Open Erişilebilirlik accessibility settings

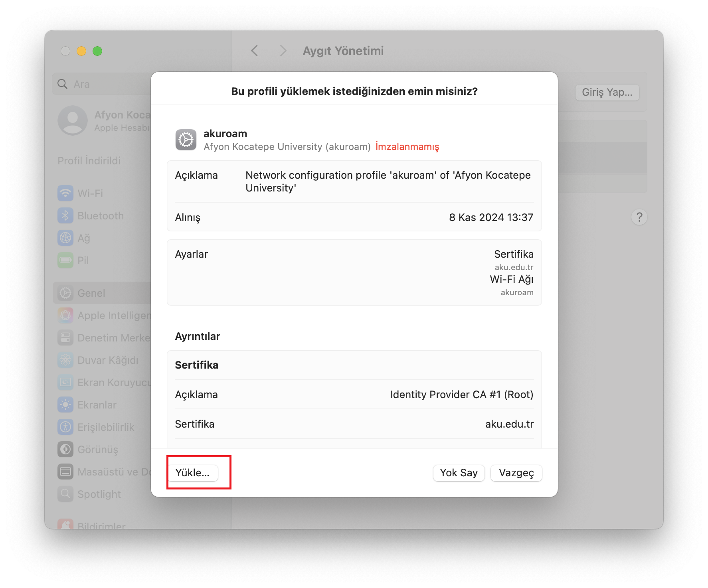[106, 427]
